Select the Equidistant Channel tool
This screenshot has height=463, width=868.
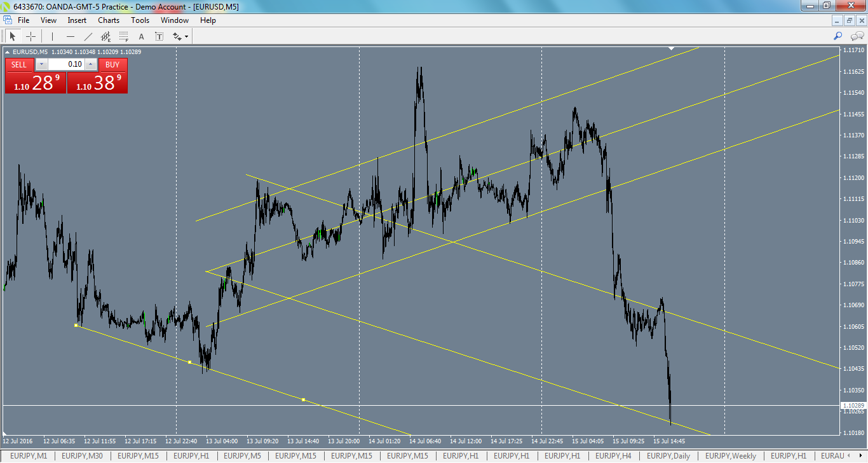point(105,36)
